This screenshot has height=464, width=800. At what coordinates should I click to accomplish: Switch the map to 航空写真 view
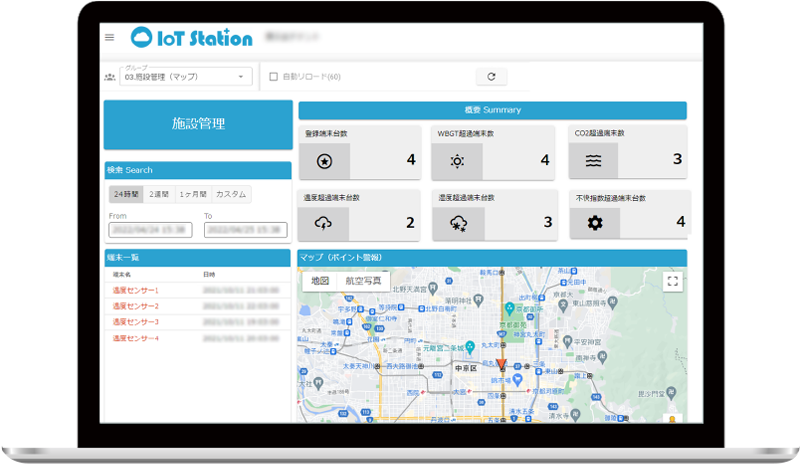point(363,281)
